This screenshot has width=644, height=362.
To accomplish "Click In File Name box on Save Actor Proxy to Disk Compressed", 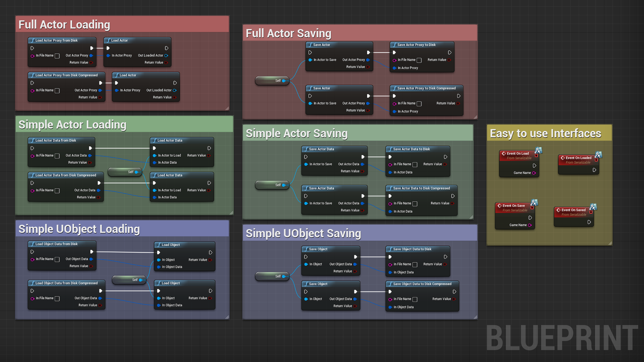I will click(419, 104).
